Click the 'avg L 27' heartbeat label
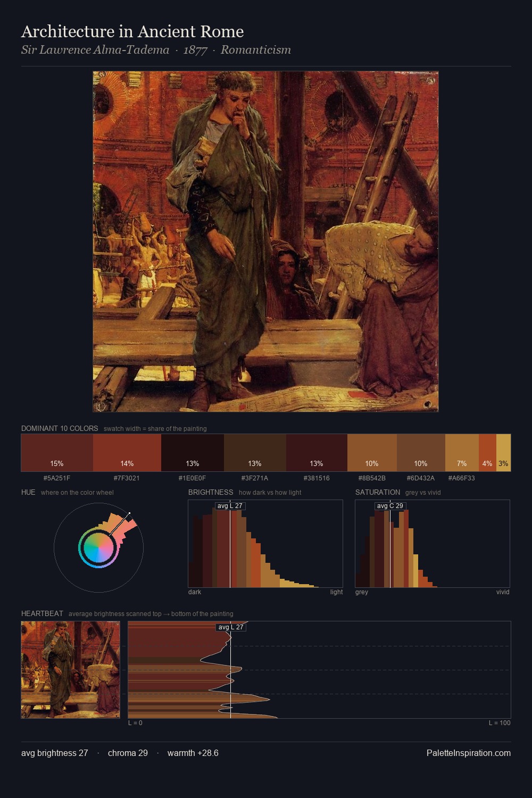532x798 pixels. tap(231, 627)
